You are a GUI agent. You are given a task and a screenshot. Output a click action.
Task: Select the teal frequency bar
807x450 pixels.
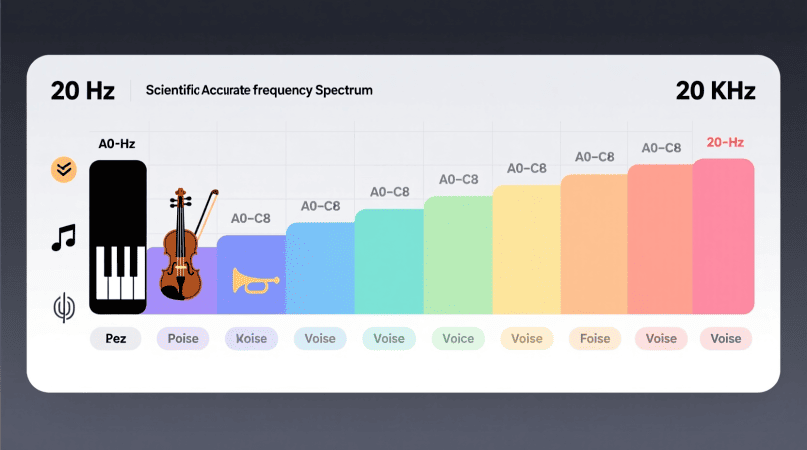389,261
